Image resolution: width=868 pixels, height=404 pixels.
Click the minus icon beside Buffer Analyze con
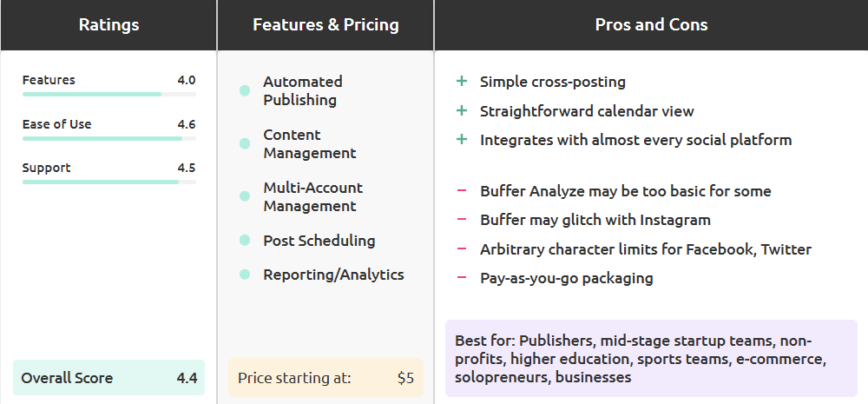click(x=462, y=191)
